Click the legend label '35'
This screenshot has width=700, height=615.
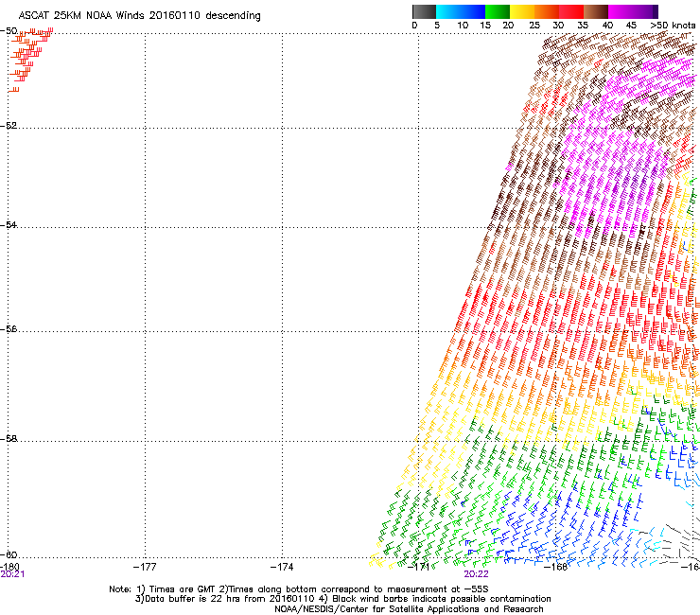pos(583,26)
